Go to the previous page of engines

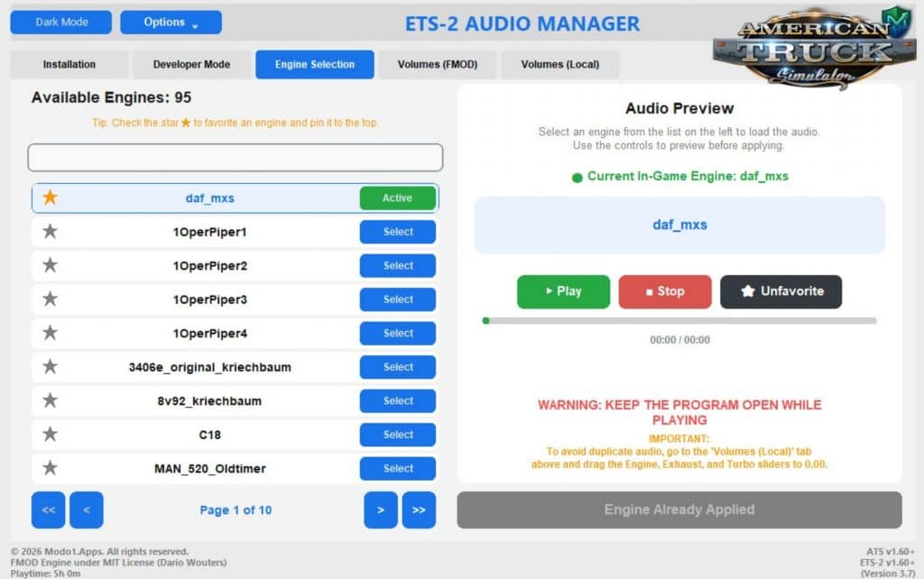point(86,510)
